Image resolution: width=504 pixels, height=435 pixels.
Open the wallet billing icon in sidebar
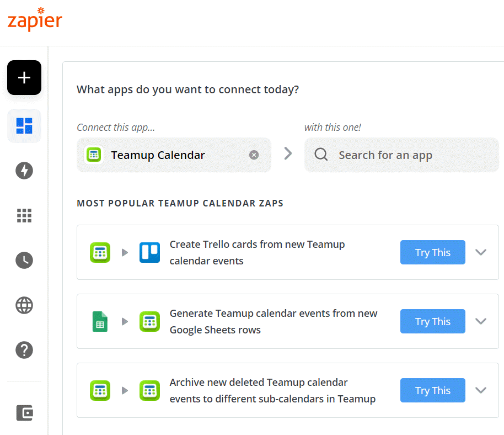coord(24,413)
